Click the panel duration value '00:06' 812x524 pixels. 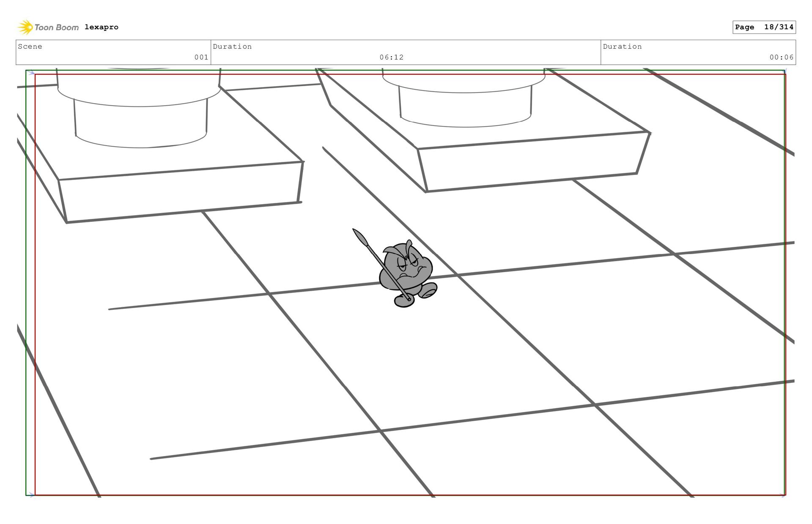[x=782, y=57]
